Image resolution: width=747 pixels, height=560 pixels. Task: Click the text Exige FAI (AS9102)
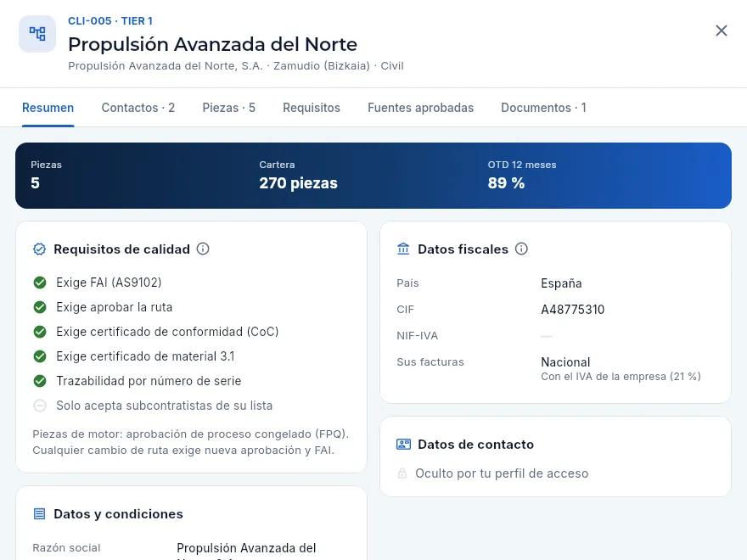(110, 283)
